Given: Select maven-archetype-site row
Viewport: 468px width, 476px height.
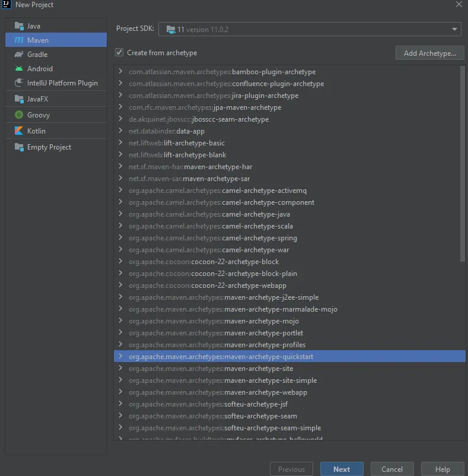Looking at the screenshot, I should 289,368.
